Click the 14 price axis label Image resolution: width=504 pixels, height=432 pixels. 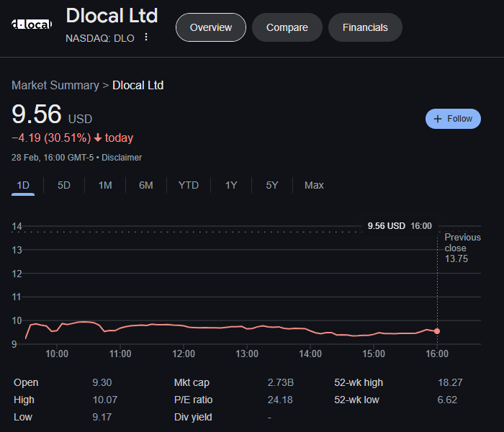point(17,226)
